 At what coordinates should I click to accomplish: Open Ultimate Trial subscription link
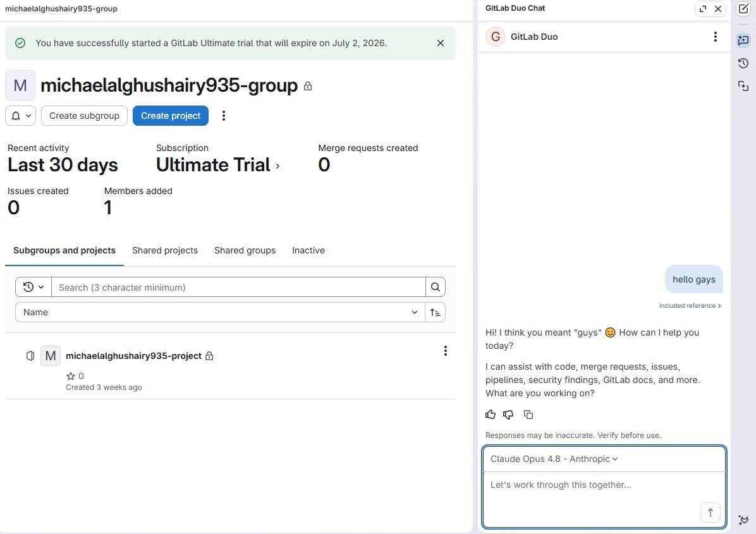(x=218, y=165)
